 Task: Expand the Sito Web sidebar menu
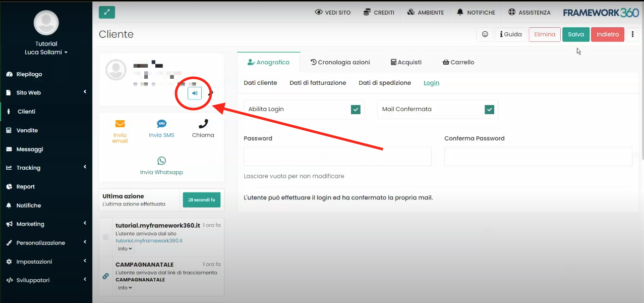click(45, 93)
